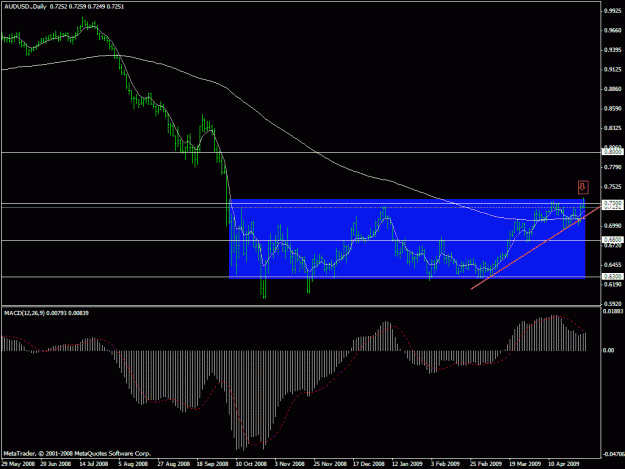Click the 14 Jul 2008 date label

(x=94, y=464)
